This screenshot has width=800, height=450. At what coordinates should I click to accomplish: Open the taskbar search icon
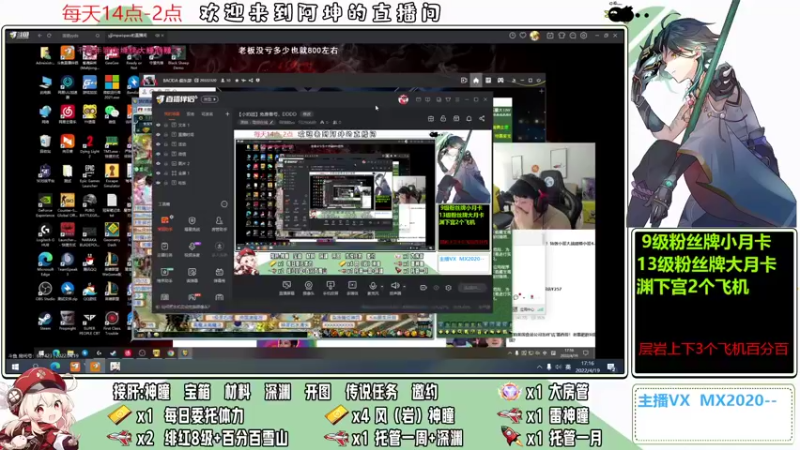tap(35, 367)
